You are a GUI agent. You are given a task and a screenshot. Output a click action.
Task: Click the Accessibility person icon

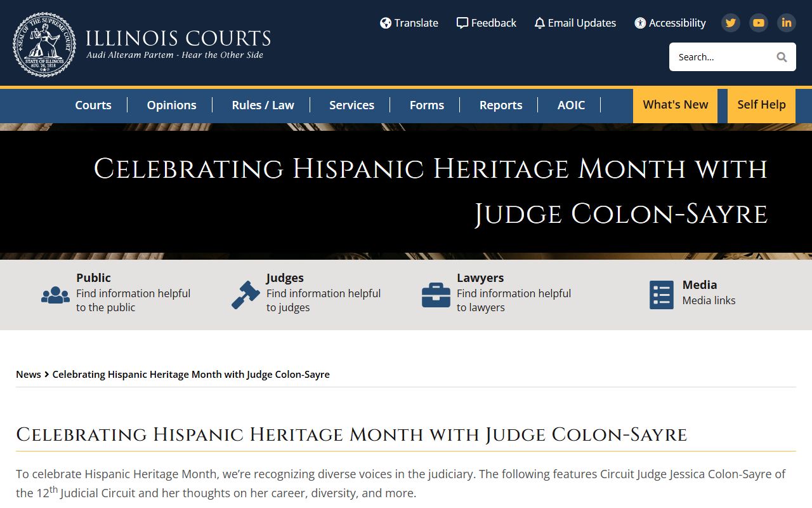640,23
